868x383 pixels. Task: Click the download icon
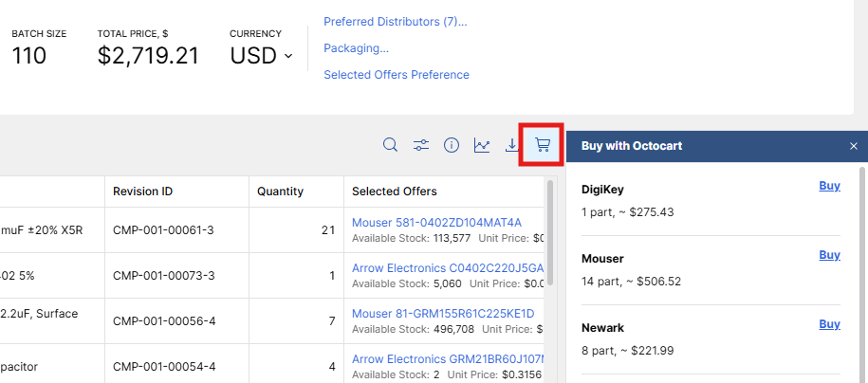tap(511, 145)
